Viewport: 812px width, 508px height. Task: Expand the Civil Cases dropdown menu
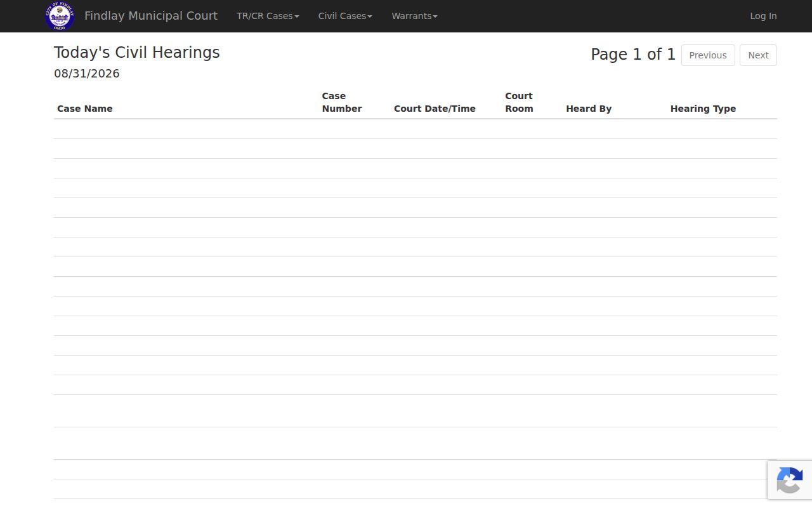pyautogui.click(x=345, y=16)
